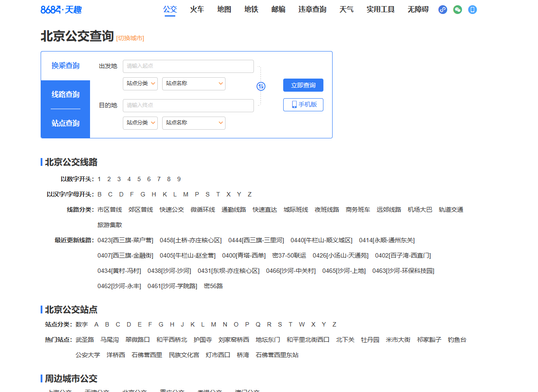The width and height of the screenshot is (538, 392).
Task: Open 无障碍 in the top menu
Action: [418, 9]
